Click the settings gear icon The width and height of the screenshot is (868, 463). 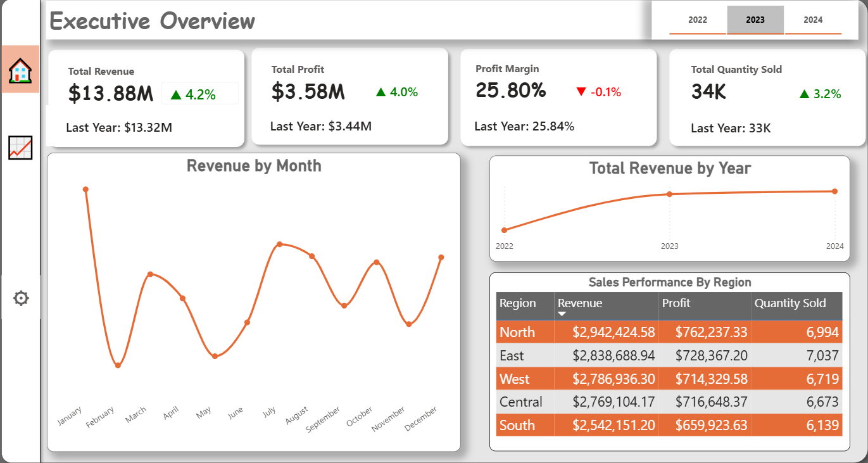(x=21, y=298)
